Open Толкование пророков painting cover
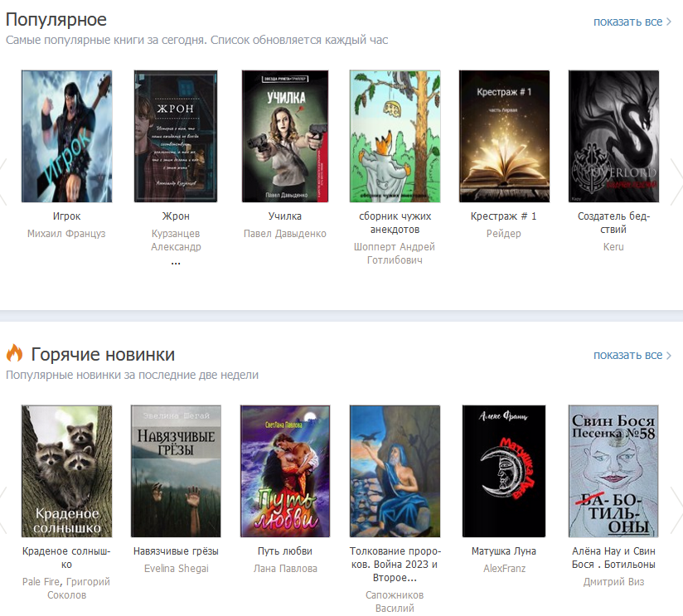Viewport: 683px width, 616px height. 395,472
